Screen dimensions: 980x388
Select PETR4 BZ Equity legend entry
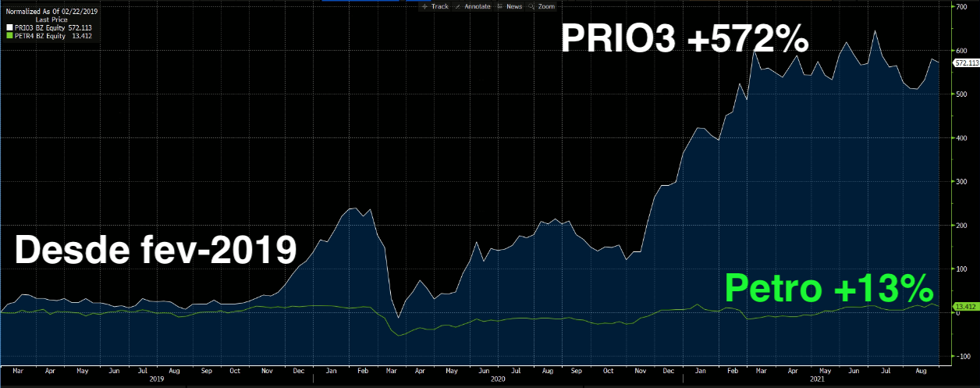[40, 35]
